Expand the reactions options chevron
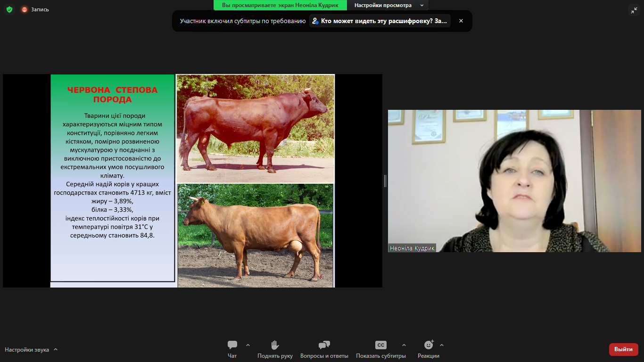Screen dimensions: 644x362 click(x=442, y=345)
